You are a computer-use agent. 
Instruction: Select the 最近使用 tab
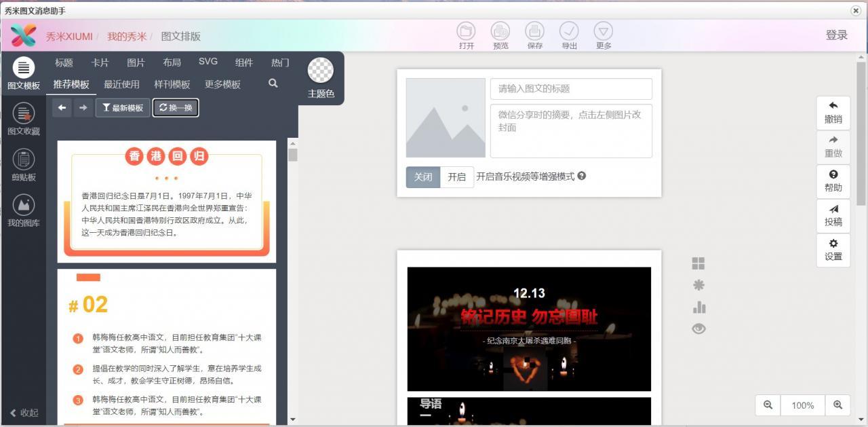tap(121, 84)
